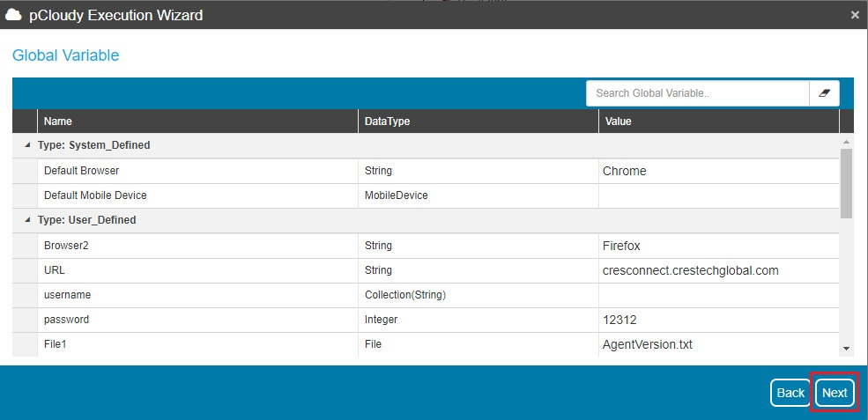Click the MobileDevice datatype cell
The image size is (868, 420).
pos(479,195)
